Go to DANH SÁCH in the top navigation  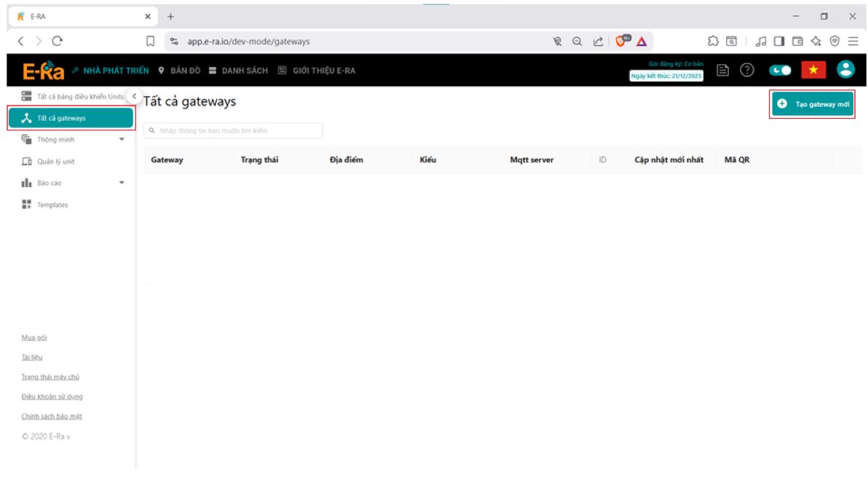(x=238, y=71)
